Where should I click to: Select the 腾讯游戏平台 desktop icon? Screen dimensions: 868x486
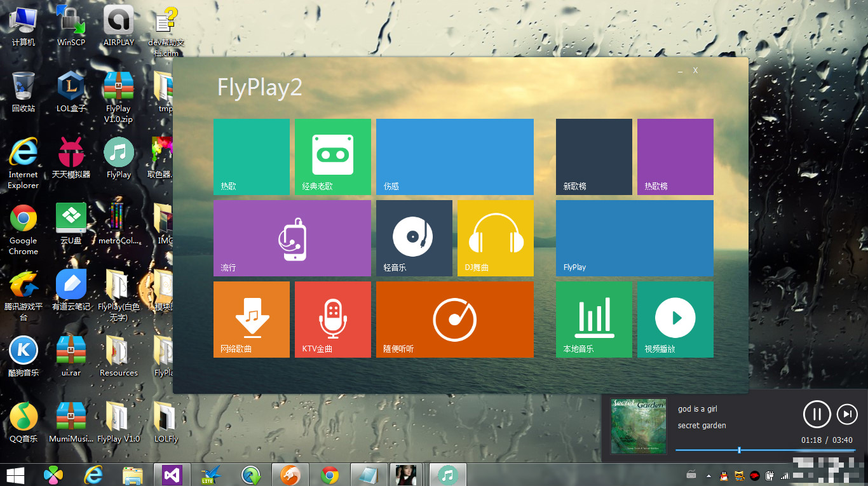(24, 295)
